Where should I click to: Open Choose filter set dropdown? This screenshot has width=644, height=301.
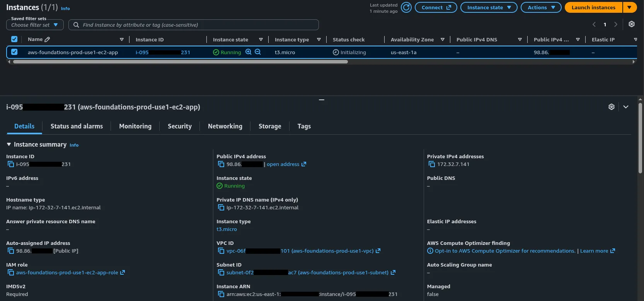click(x=35, y=25)
